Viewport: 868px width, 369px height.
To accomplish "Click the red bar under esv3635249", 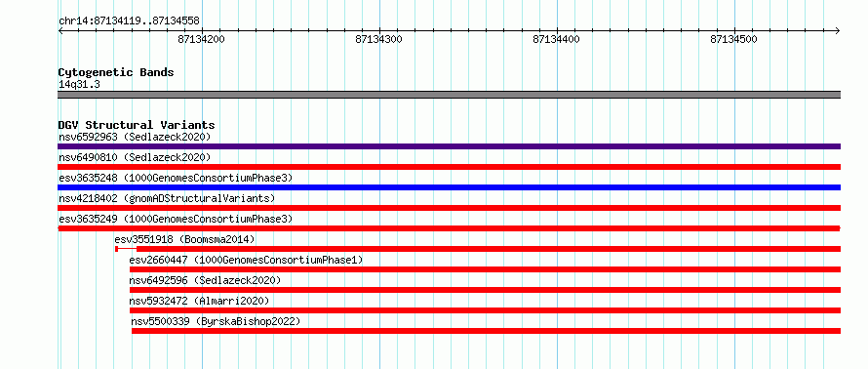I will (449, 228).
